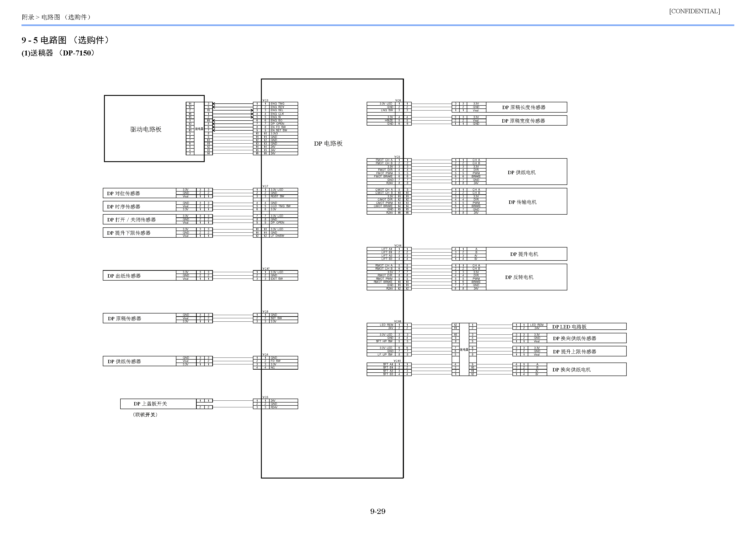
Task: Click the page number '9-29'
Action: pos(378,511)
